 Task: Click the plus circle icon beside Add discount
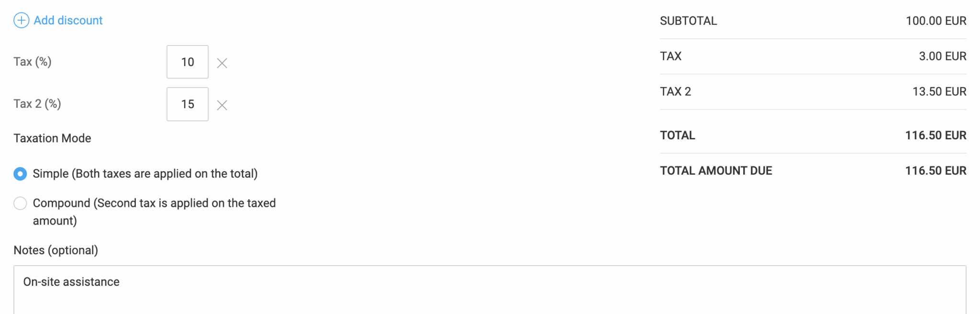(21, 21)
